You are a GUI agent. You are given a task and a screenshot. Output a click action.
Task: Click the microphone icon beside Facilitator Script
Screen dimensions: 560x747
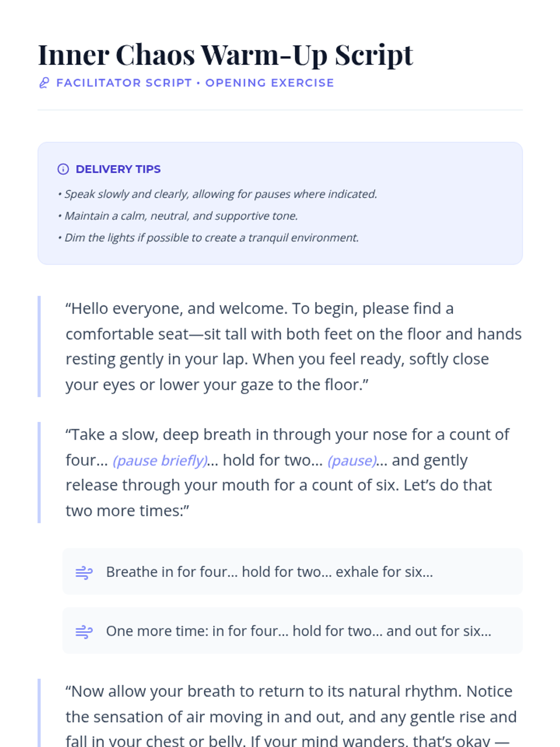pos(44,83)
